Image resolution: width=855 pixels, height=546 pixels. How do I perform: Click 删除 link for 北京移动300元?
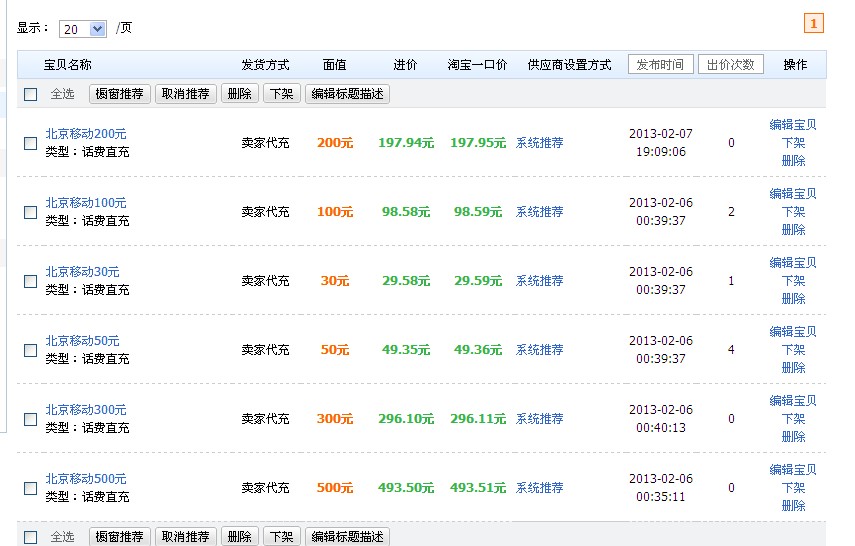793,437
